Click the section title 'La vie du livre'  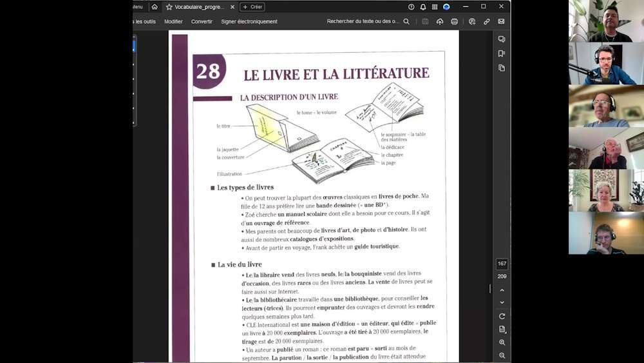pyautogui.click(x=240, y=265)
